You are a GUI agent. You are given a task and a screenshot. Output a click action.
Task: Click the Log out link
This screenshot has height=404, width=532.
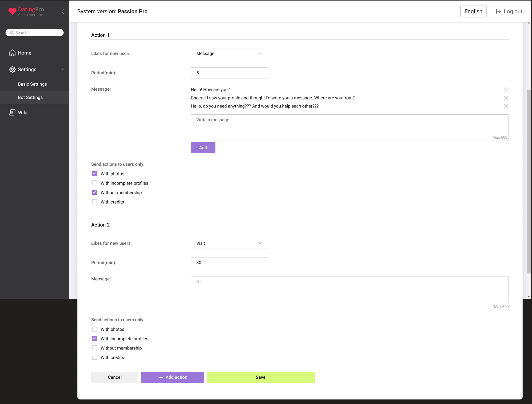tap(509, 12)
